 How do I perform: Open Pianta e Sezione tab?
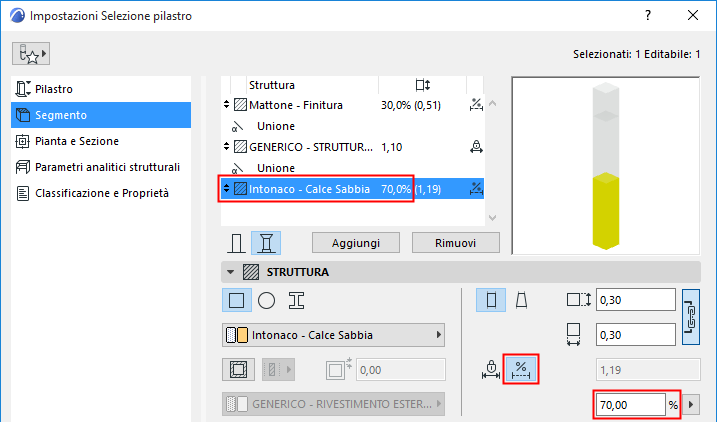point(77,141)
